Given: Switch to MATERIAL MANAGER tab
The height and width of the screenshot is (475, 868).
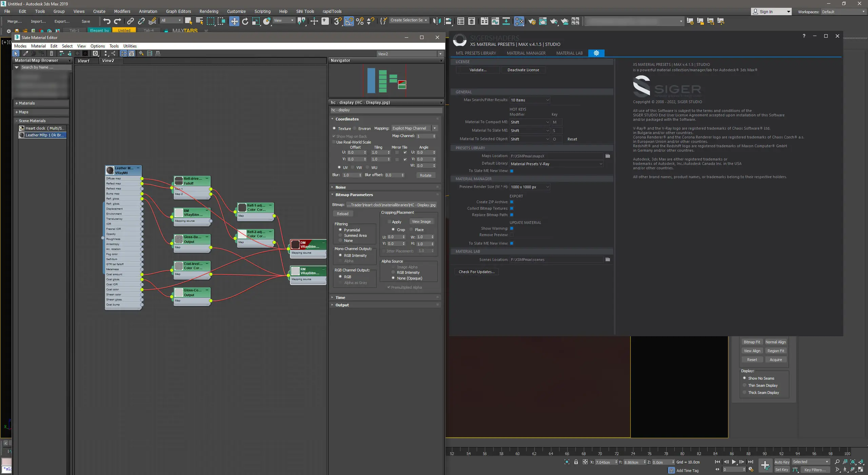Looking at the screenshot, I should (526, 53).
